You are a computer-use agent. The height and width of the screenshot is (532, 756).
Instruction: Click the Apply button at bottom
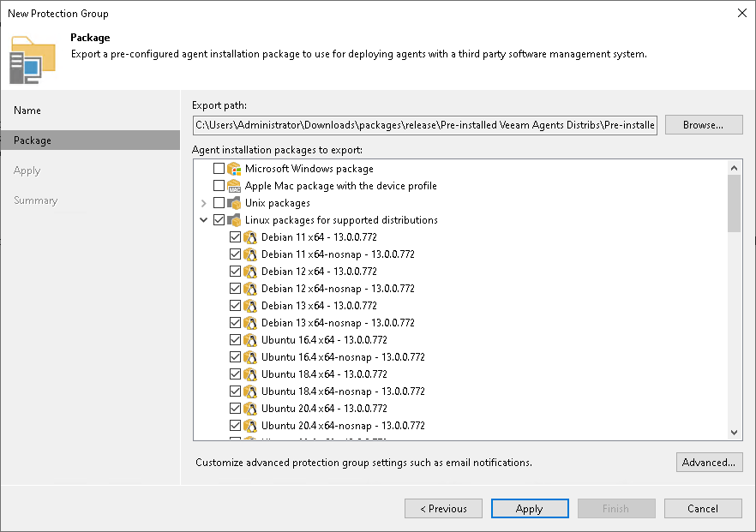(x=530, y=508)
